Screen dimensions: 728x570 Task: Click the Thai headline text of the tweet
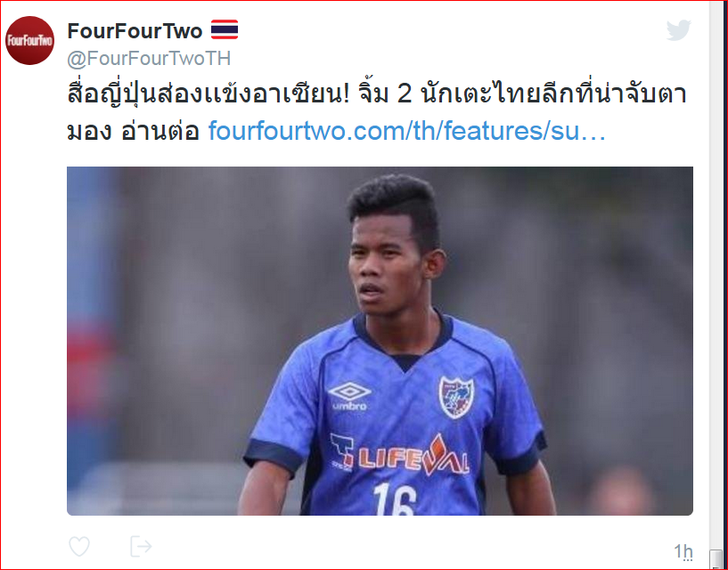[377, 94]
